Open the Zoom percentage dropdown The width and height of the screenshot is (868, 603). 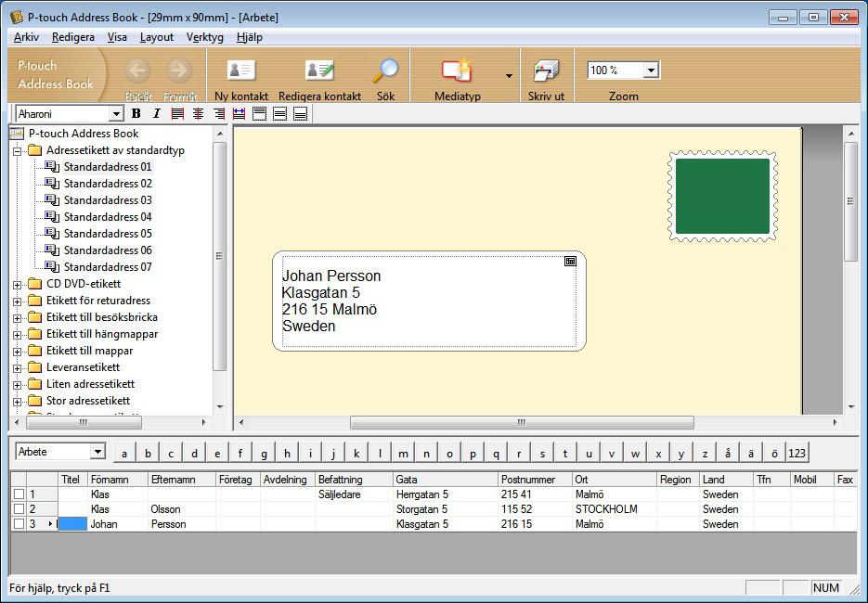[651, 71]
